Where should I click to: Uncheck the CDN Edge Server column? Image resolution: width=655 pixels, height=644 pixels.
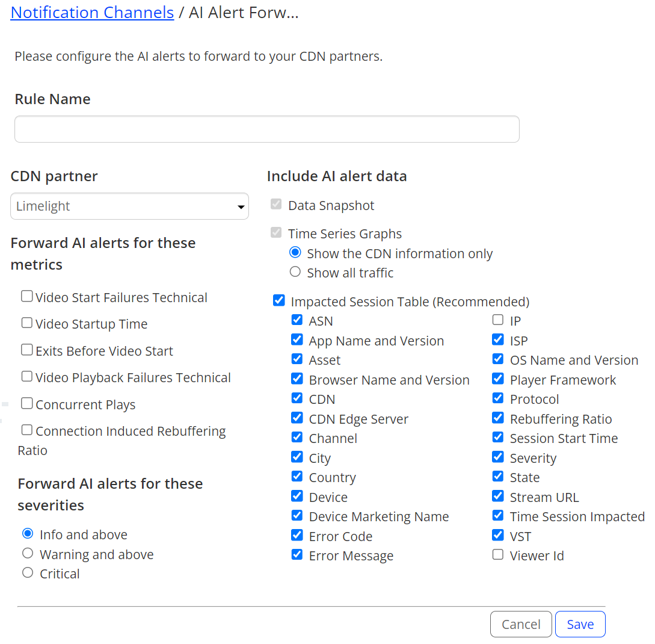pyautogui.click(x=297, y=418)
